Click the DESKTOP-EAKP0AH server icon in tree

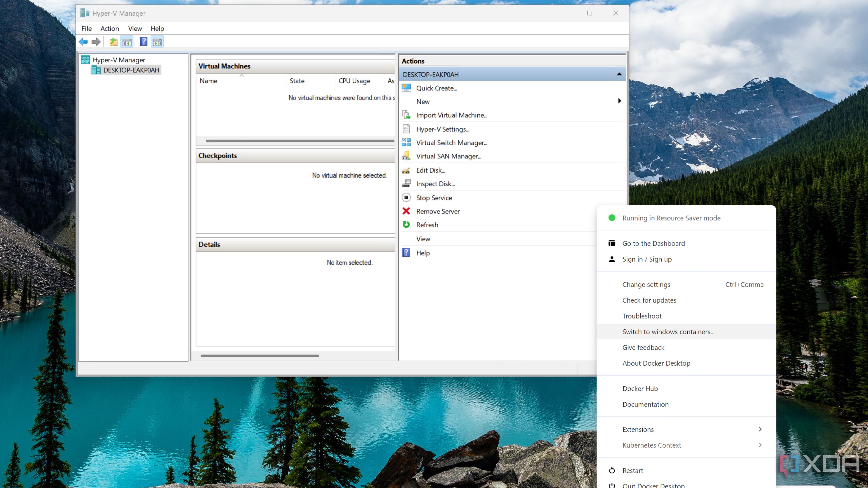pos(96,70)
